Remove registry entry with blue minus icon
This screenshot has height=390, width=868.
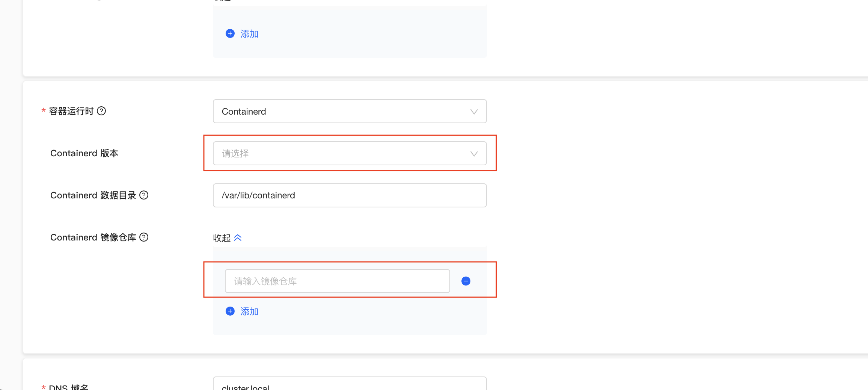pos(465,281)
